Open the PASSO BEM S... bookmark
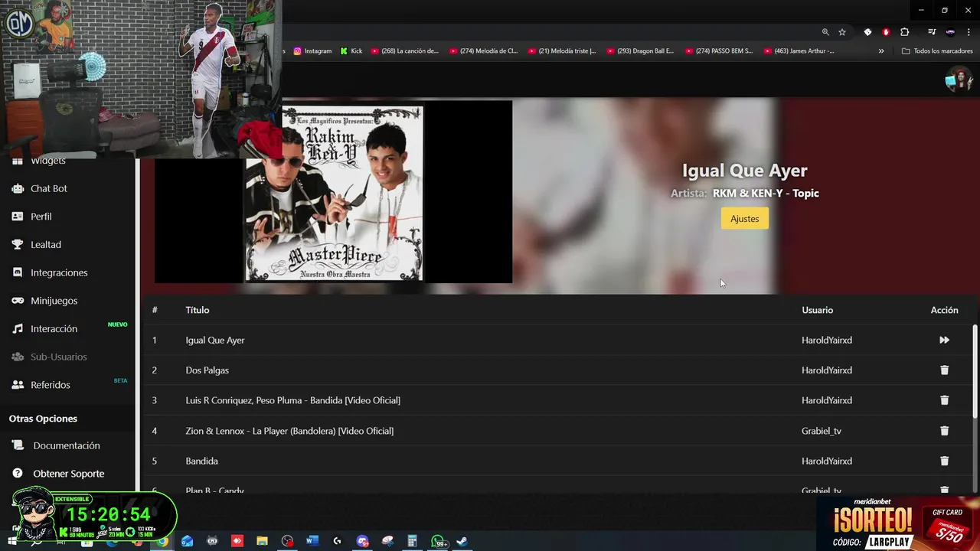 pyautogui.click(x=719, y=51)
